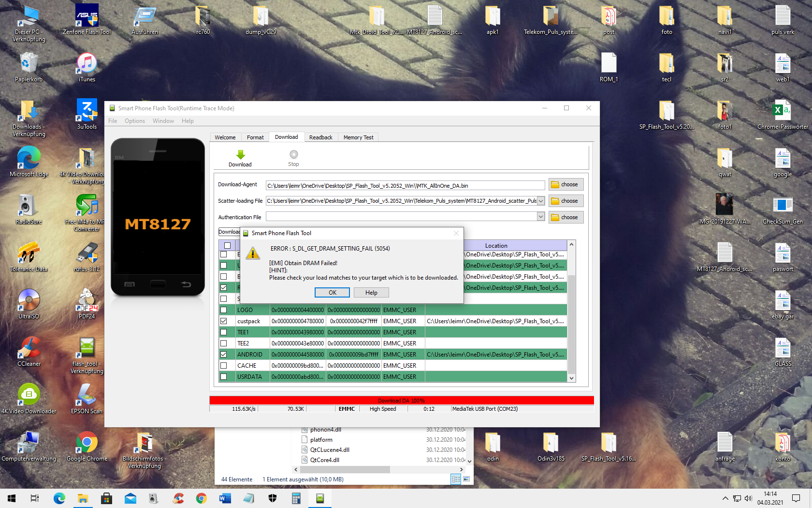
Task: Click volume icon in system tray
Action: click(748, 498)
